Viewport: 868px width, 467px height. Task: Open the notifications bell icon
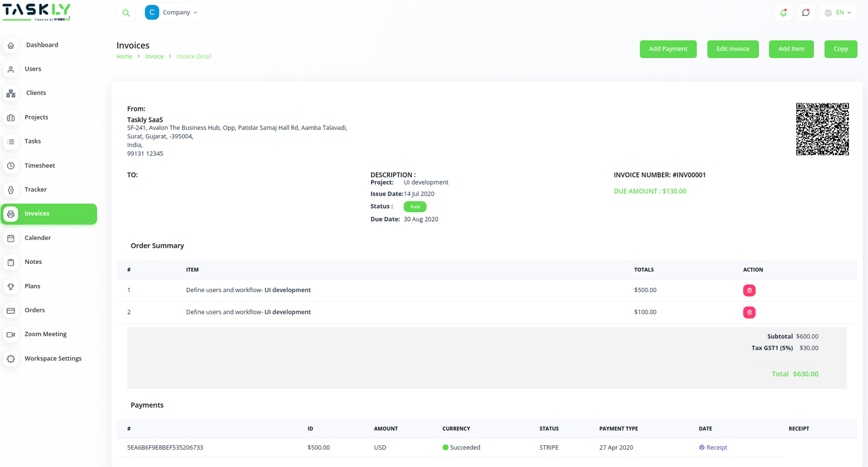click(783, 12)
